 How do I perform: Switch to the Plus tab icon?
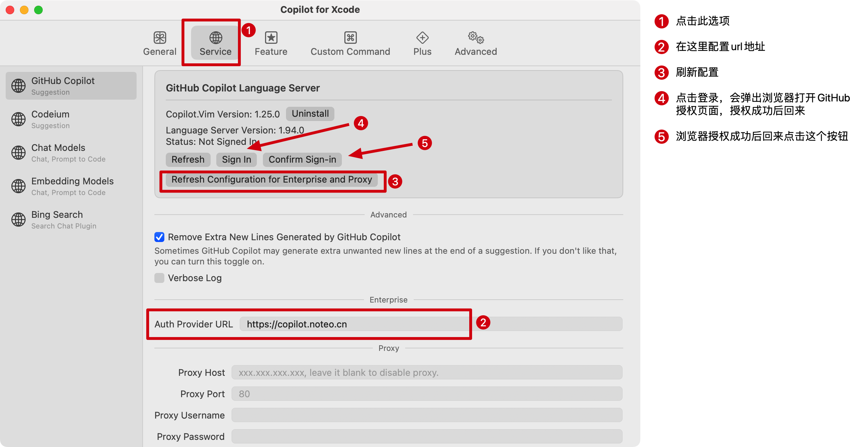(422, 38)
